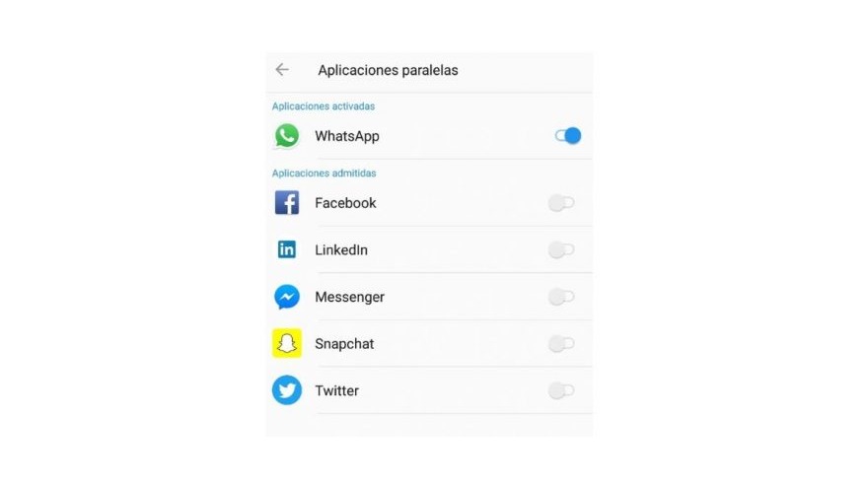
Task: Enable the LinkedIn parallel app toggle
Action: tap(561, 250)
